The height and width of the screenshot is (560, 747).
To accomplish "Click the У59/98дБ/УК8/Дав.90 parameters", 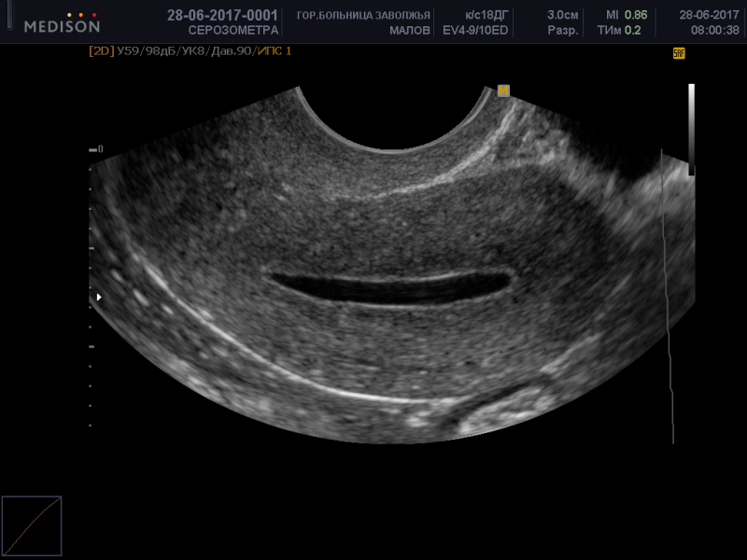I will (x=186, y=51).
